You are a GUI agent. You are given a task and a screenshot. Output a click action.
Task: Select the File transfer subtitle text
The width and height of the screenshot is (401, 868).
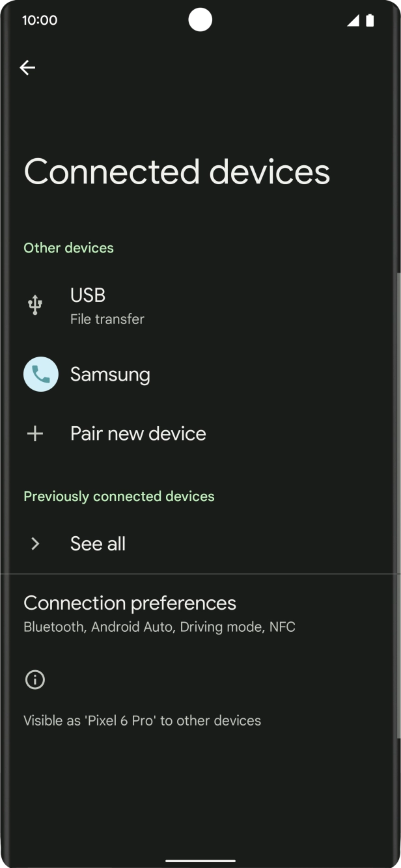(x=107, y=319)
